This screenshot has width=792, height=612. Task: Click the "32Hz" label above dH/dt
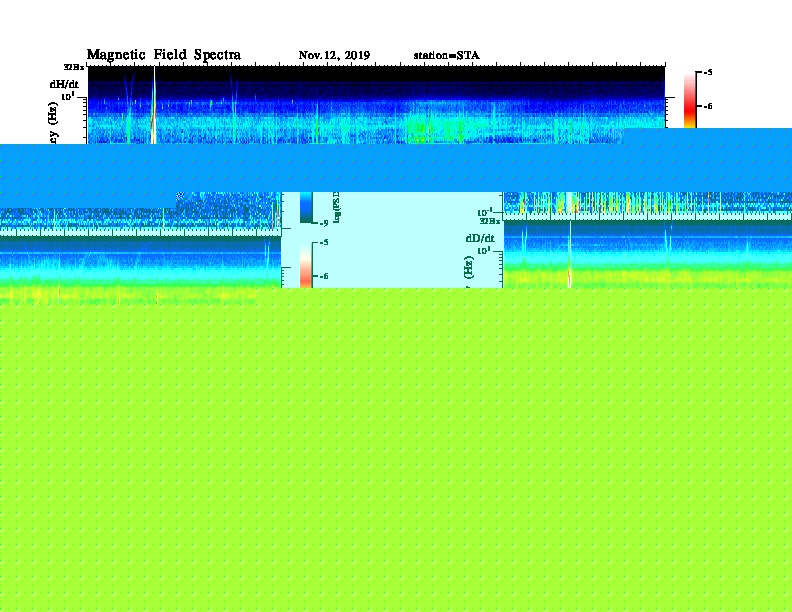[74, 67]
